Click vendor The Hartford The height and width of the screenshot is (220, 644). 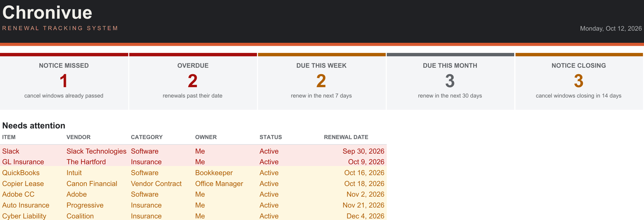click(86, 162)
